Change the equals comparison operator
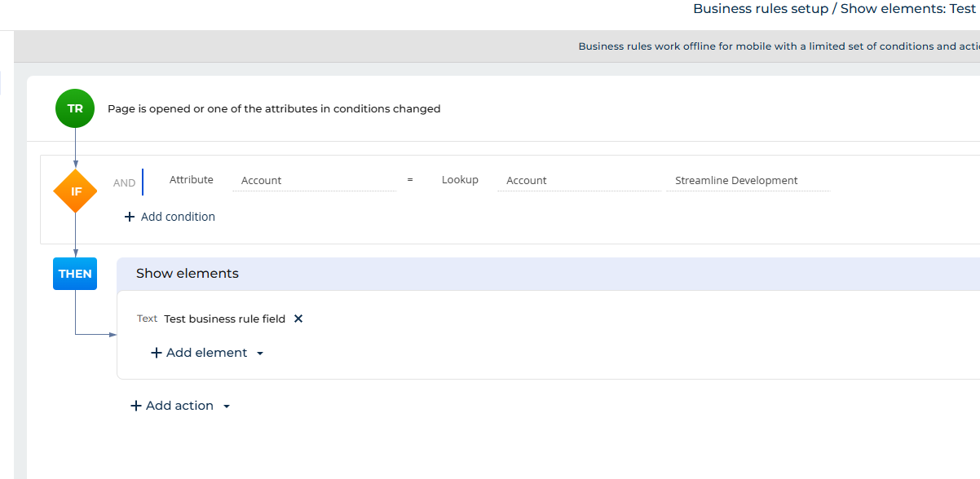980x479 pixels. click(410, 180)
